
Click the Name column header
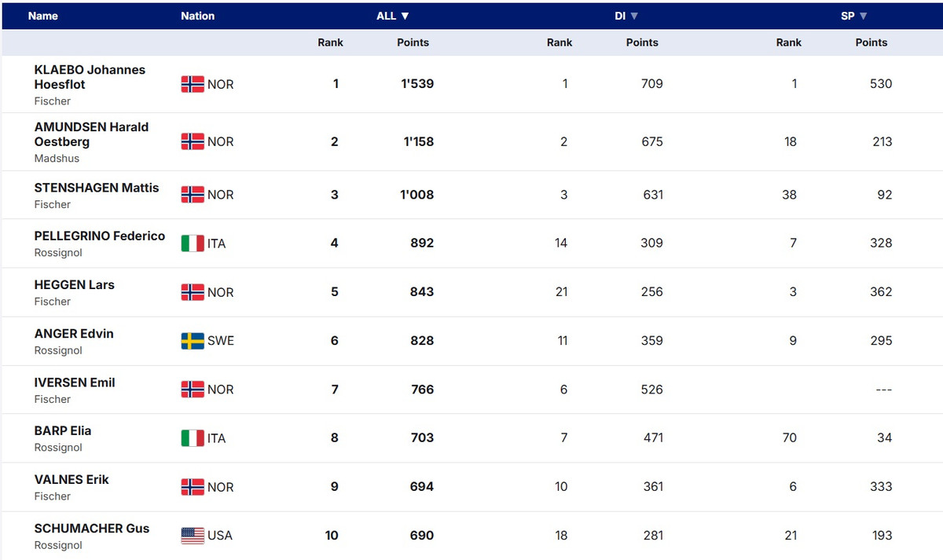[x=43, y=16]
